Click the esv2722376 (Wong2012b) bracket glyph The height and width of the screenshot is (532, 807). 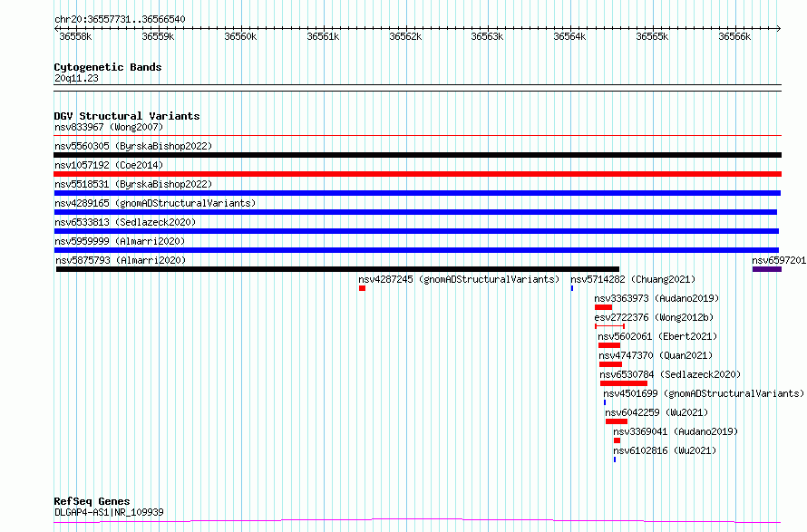(610, 326)
